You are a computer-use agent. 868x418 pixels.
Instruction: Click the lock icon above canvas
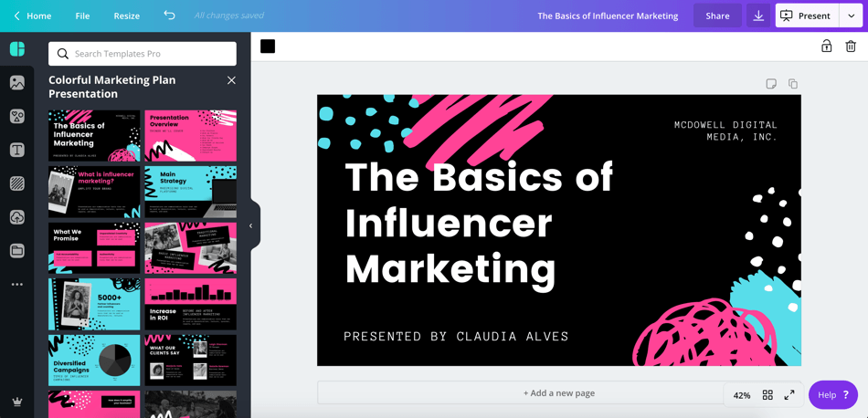827,46
